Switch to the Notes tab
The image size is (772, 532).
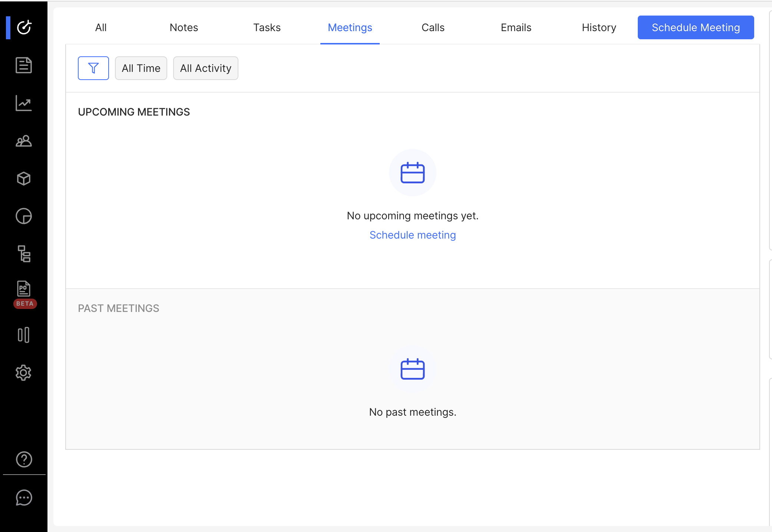tap(184, 27)
